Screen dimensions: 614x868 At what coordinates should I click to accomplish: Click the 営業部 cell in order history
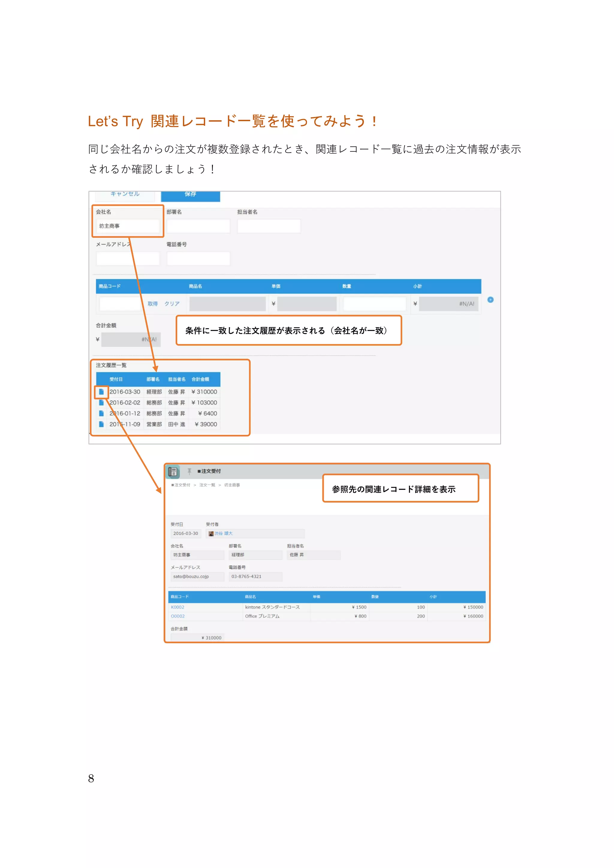[x=154, y=424]
